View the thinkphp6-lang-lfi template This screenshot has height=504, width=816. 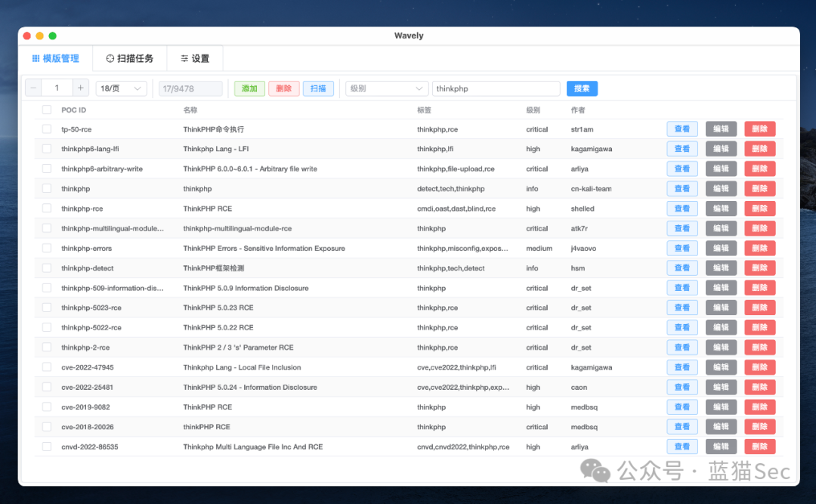coord(682,149)
